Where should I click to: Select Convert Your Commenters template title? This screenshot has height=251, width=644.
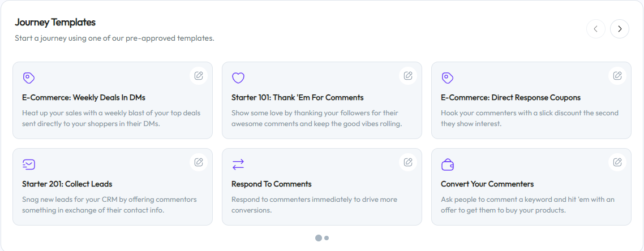coord(487,184)
